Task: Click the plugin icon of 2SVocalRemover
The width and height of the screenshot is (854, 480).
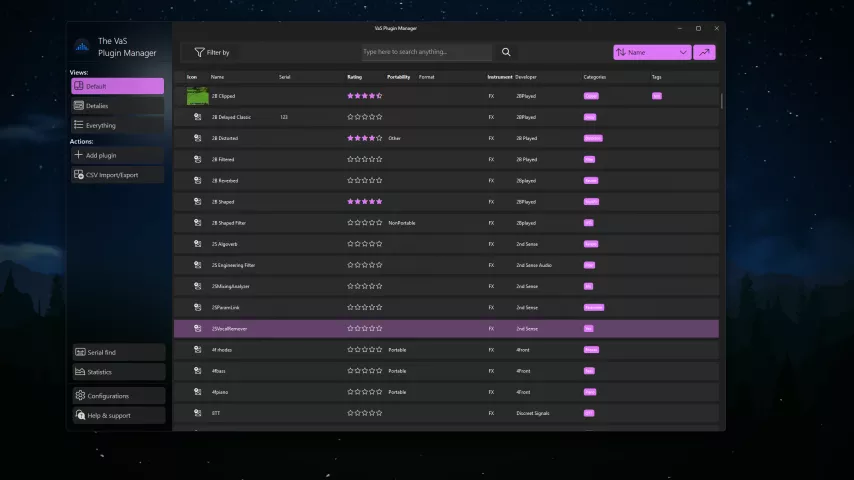Action: [x=198, y=329]
